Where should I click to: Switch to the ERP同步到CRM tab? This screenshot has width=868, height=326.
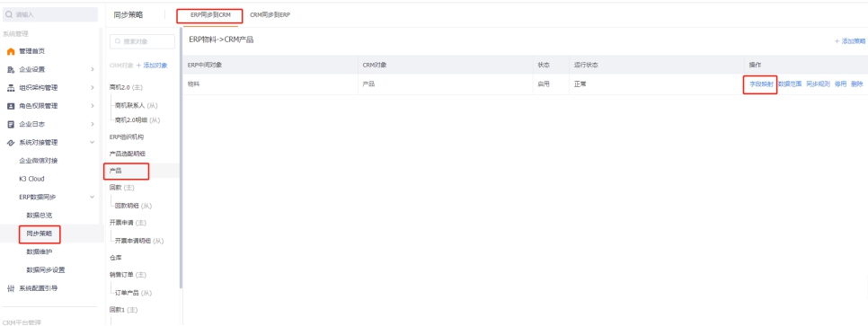tap(210, 15)
